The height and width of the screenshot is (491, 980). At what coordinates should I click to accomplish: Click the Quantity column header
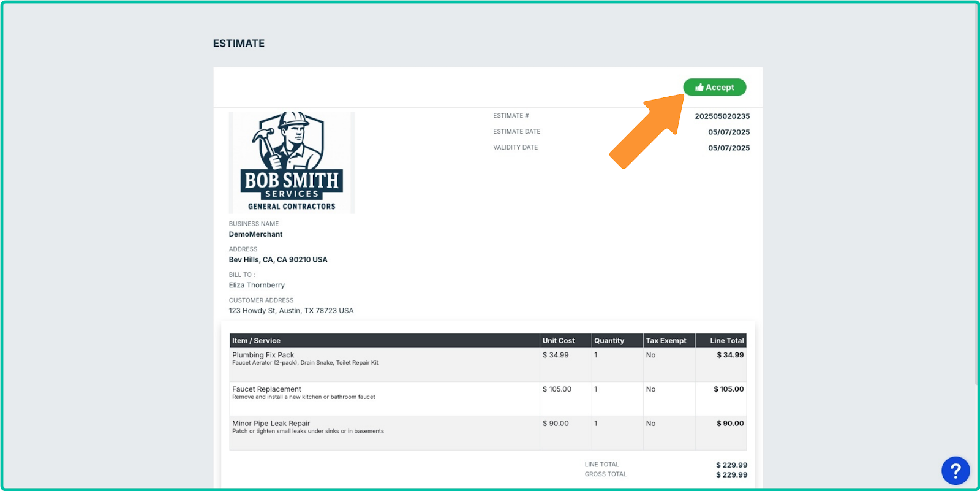[609, 341]
